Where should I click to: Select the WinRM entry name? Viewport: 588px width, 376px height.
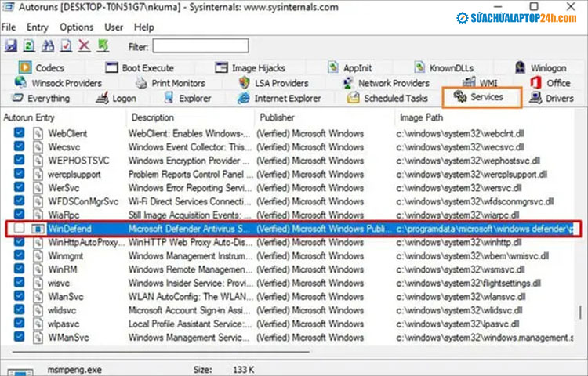tap(63, 269)
